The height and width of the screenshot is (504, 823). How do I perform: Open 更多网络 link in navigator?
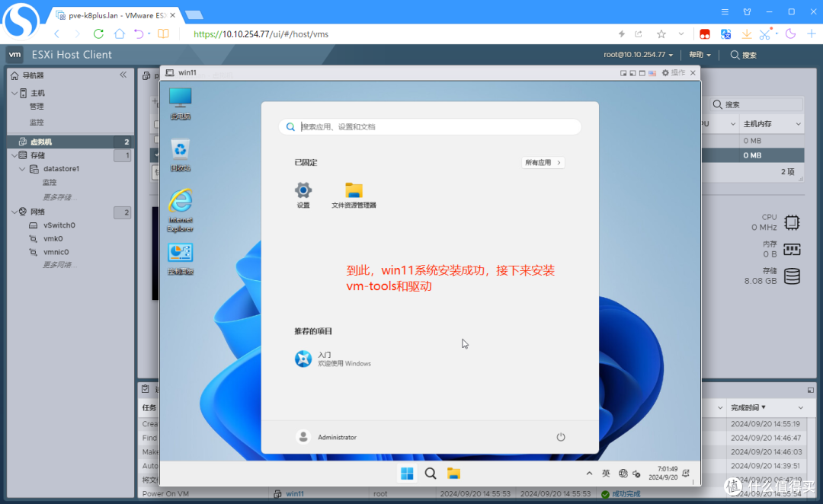point(59,265)
